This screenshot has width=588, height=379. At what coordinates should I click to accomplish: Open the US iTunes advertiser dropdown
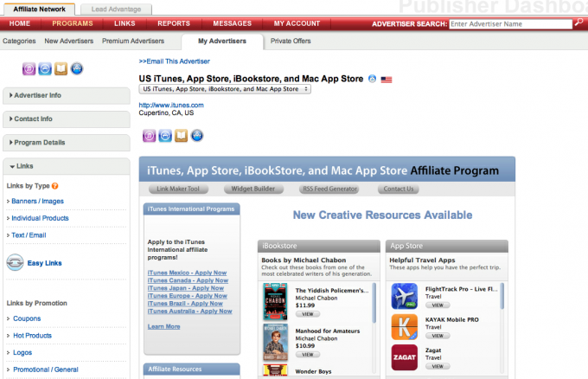coord(225,89)
